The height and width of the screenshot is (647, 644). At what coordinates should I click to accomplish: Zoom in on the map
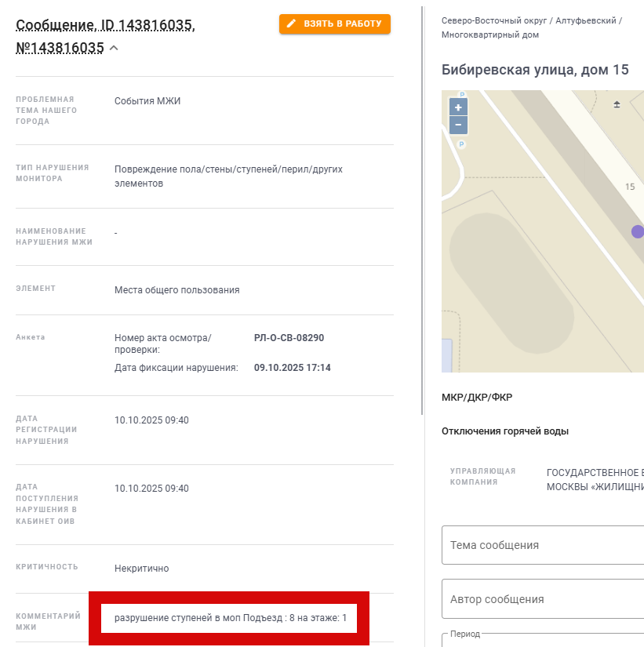tap(458, 107)
